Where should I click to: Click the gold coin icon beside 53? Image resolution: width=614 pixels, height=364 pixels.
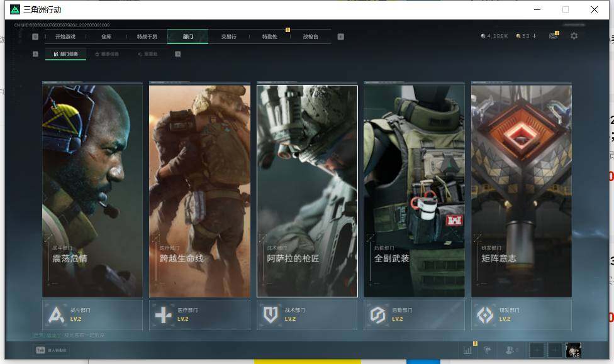pyautogui.click(x=518, y=36)
